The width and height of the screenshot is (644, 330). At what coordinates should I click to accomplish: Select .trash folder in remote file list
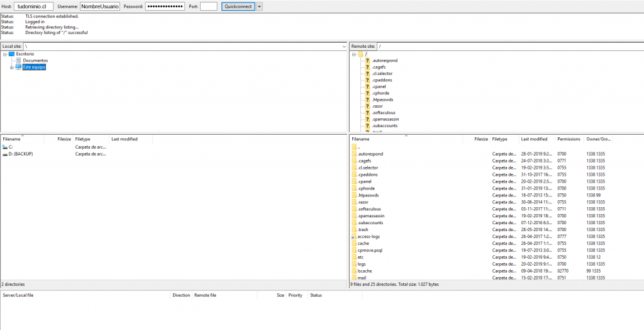pos(363,230)
